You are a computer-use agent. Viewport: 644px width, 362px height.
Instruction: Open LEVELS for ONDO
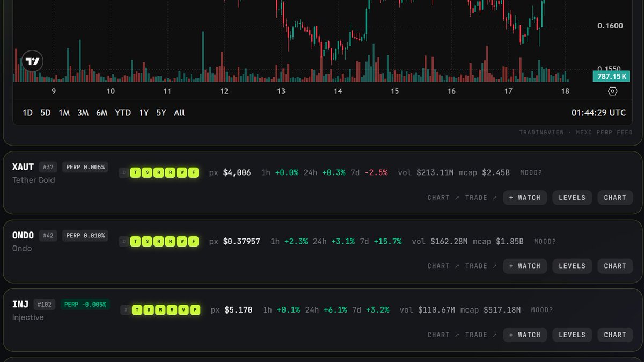572,266
